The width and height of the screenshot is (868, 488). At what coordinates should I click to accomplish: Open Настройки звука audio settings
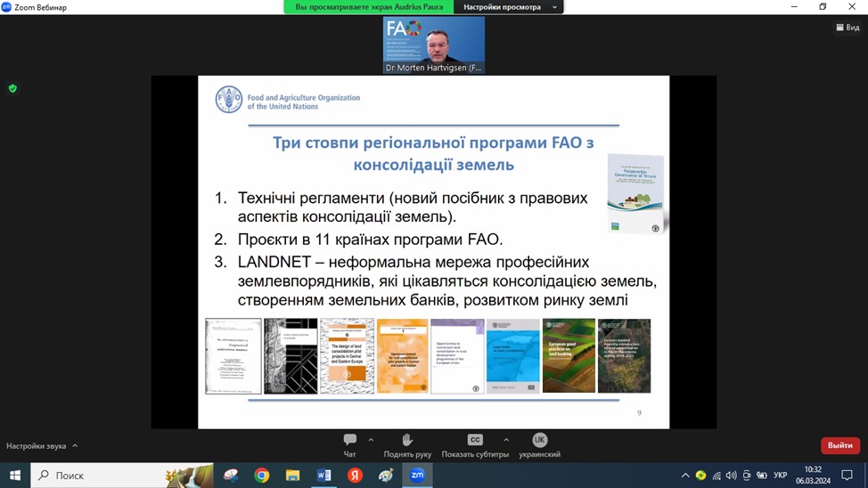point(36,446)
